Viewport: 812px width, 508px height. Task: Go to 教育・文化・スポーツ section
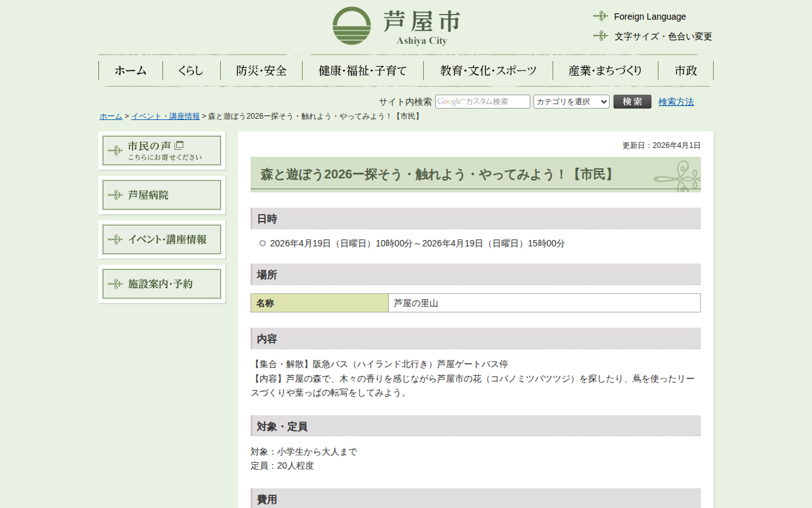pos(488,70)
